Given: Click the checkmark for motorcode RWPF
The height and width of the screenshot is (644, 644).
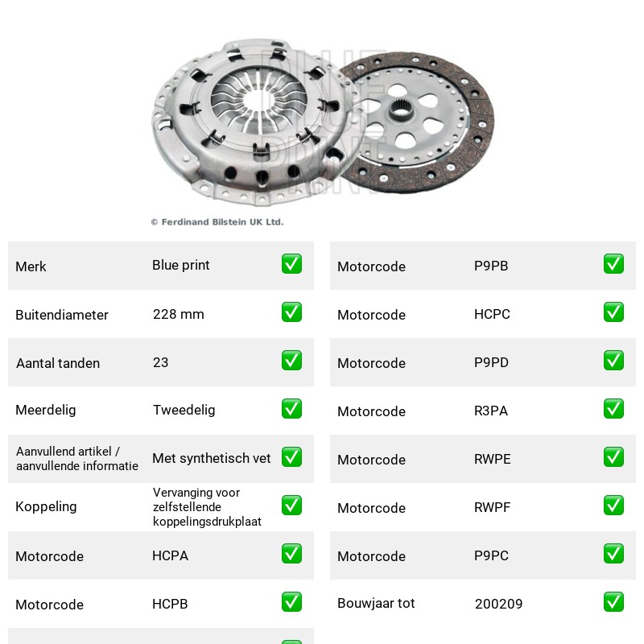Looking at the screenshot, I should pos(613,506).
